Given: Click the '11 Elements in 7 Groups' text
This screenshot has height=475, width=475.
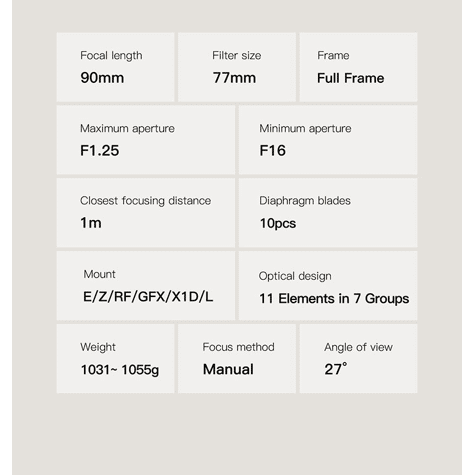Looking at the screenshot, I should 334,298.
